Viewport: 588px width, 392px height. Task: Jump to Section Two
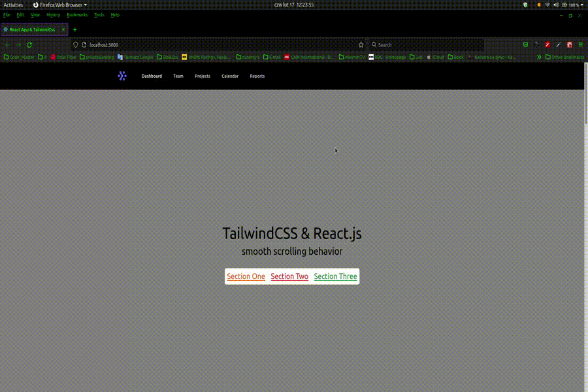pos(289,276)
